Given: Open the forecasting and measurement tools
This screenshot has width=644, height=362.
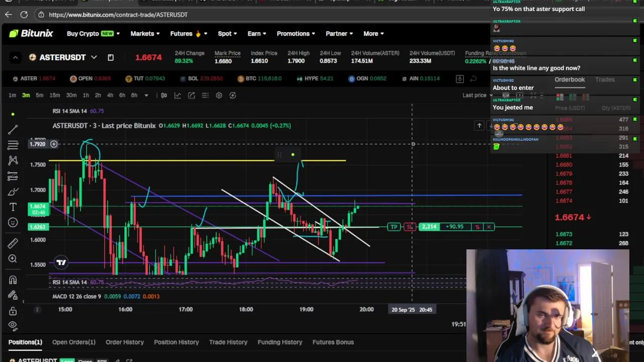Looking at the screenshot, I should tap(13, 176).
